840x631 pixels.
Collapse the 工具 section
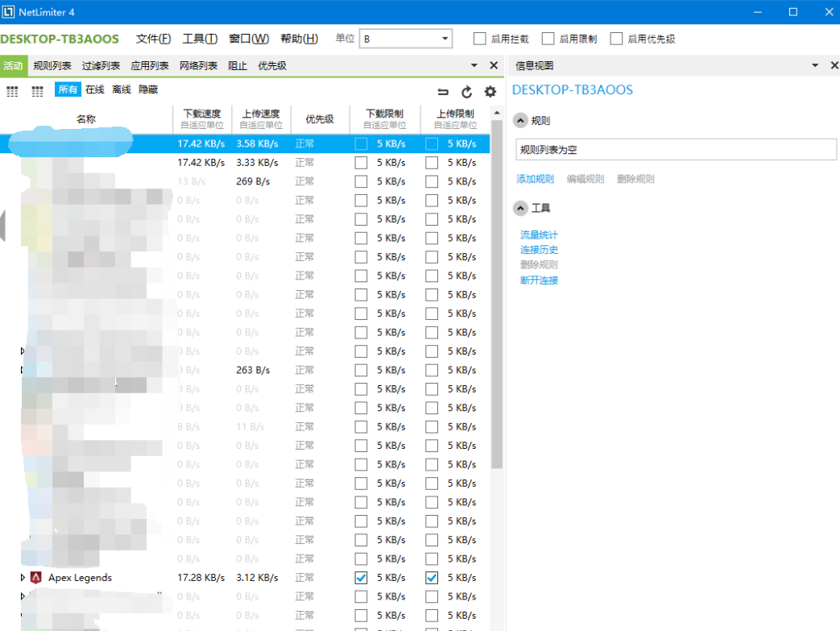[x=519, y=208]
